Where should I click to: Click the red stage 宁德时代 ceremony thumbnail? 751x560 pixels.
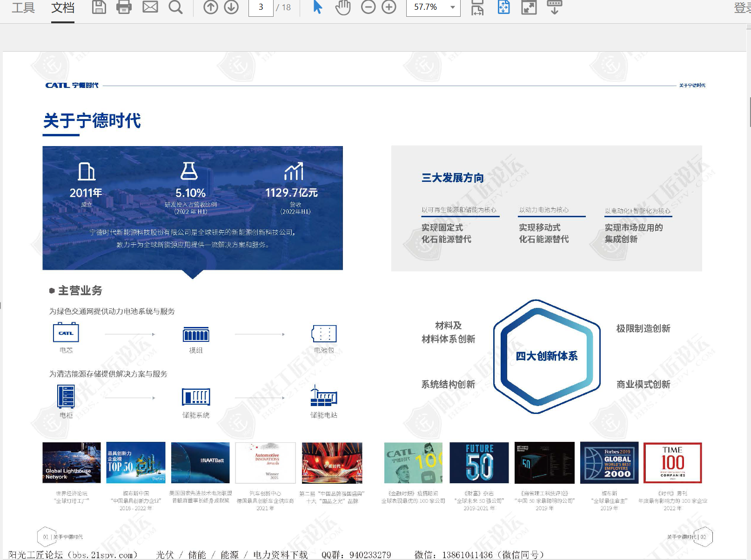332,463
